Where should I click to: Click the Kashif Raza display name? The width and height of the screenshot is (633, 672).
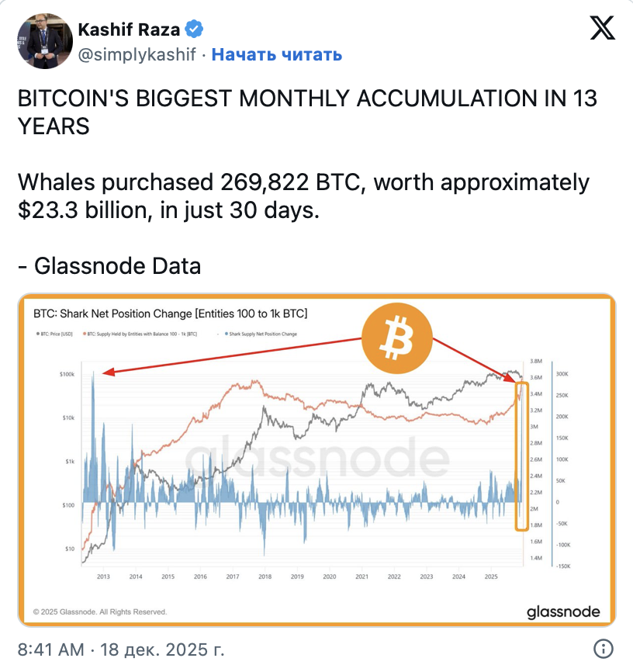[129, 30]
